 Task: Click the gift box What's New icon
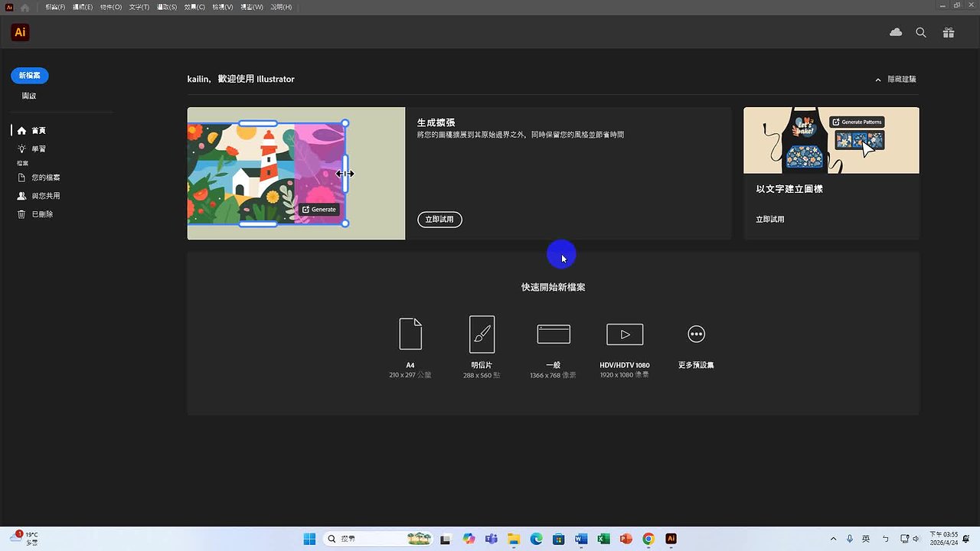tap(949, 32)
